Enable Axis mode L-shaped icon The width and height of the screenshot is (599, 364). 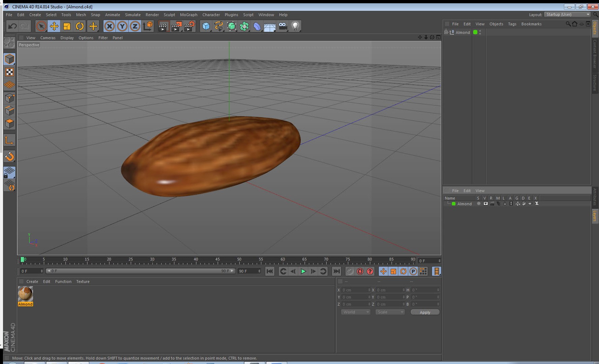[x=9, y=140]
